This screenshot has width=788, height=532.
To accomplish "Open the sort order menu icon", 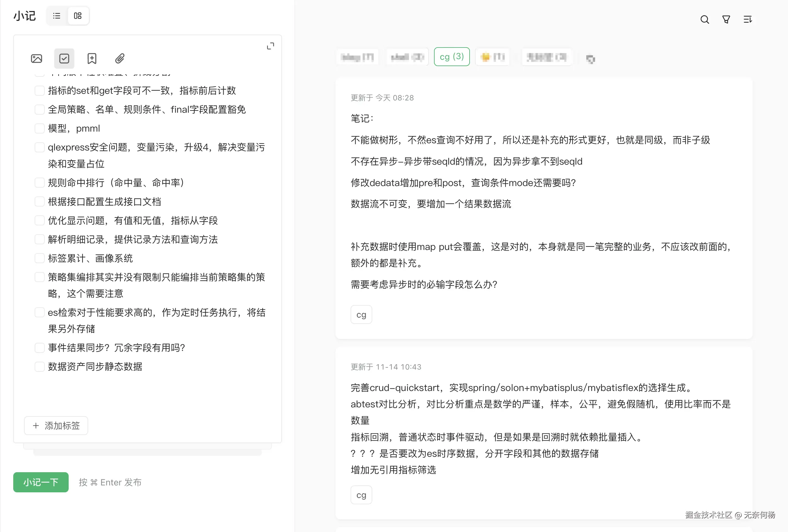I will pyautogui.click(x=747, y=20).
